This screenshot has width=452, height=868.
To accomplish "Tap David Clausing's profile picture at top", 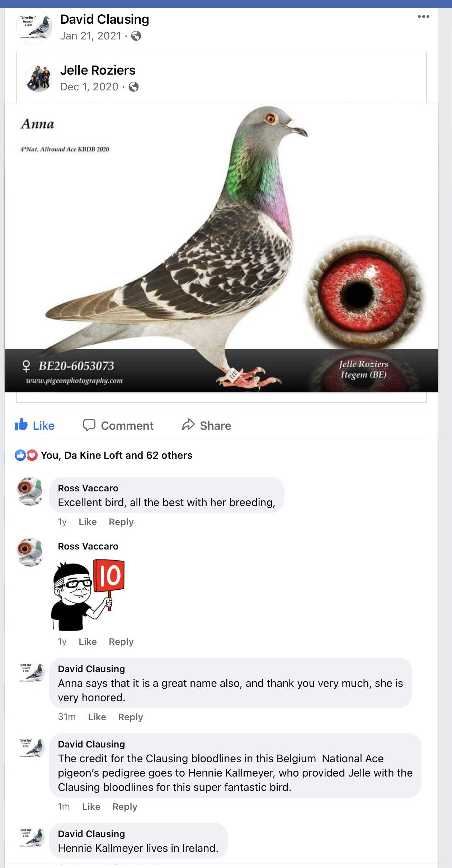I will tap(34, 27).
